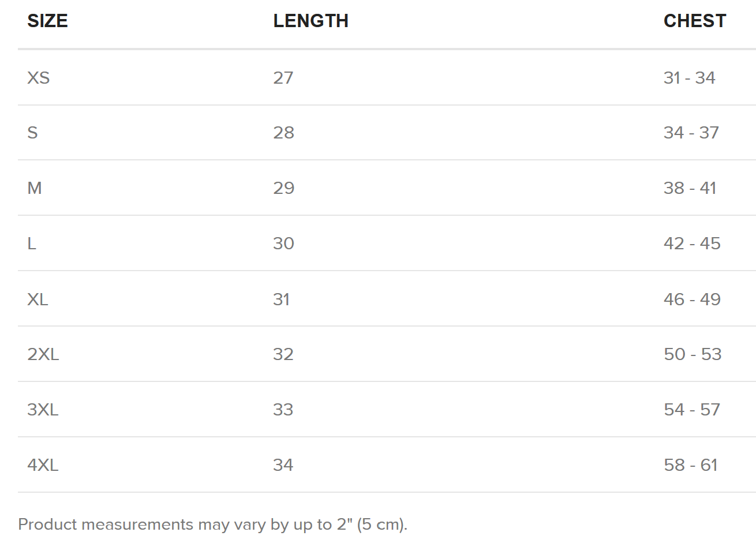
Task: Click length value 30
Action: 283,243
